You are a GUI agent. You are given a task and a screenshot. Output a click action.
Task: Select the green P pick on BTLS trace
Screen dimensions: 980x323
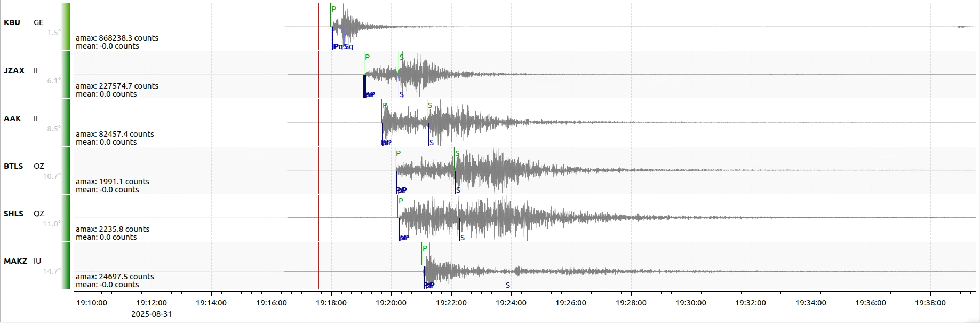click(x=397, y=153)
